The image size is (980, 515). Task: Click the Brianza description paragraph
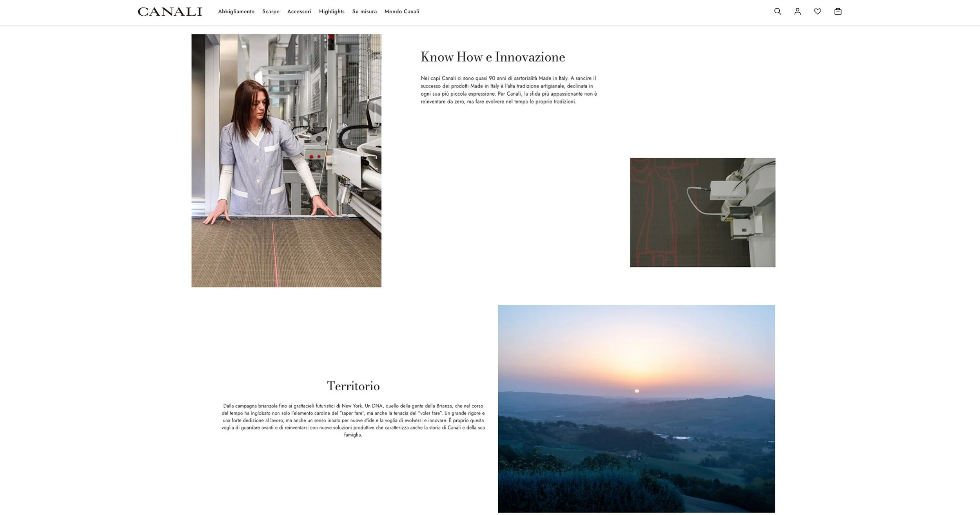353,420
